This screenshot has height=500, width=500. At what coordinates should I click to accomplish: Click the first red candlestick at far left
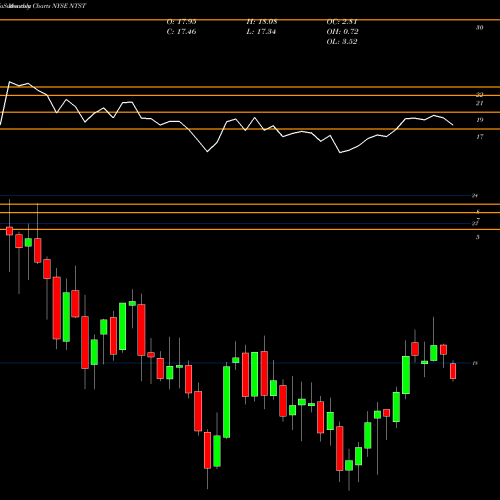(x=9, y=231)
